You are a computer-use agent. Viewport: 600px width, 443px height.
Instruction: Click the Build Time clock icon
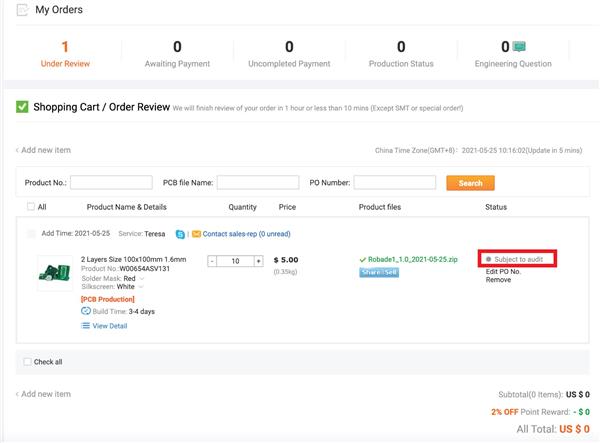click(x=86, y=311)
